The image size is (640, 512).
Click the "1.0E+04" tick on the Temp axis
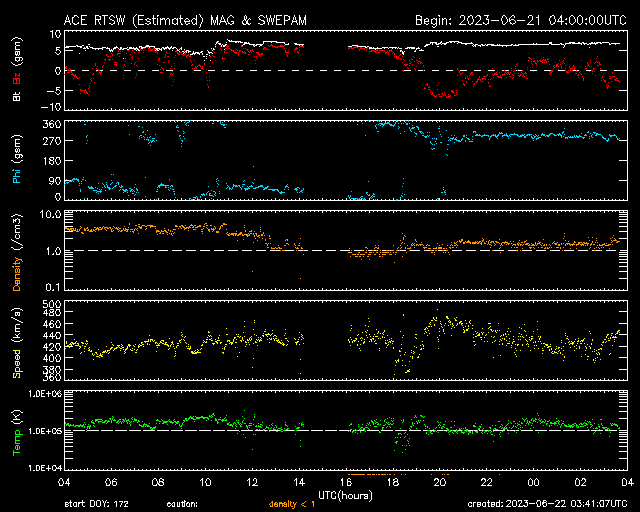pyautogui.click(x=45, y=468)
